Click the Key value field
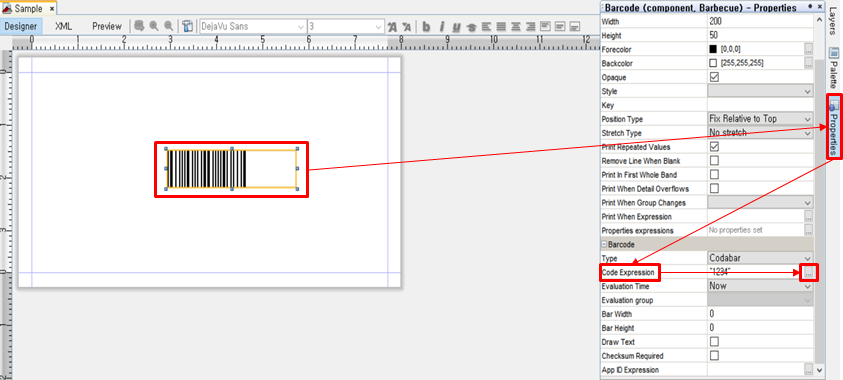The height and width of the screenshot is (380, 843). click(x=760, y=105)
